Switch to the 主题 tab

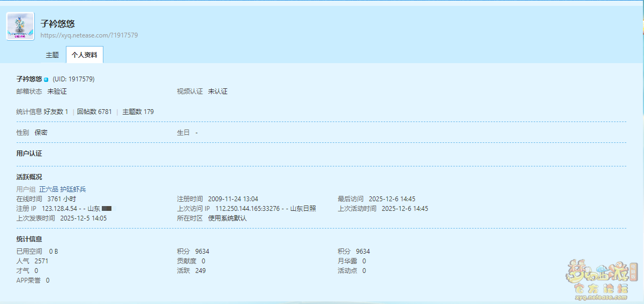(52, 55)
